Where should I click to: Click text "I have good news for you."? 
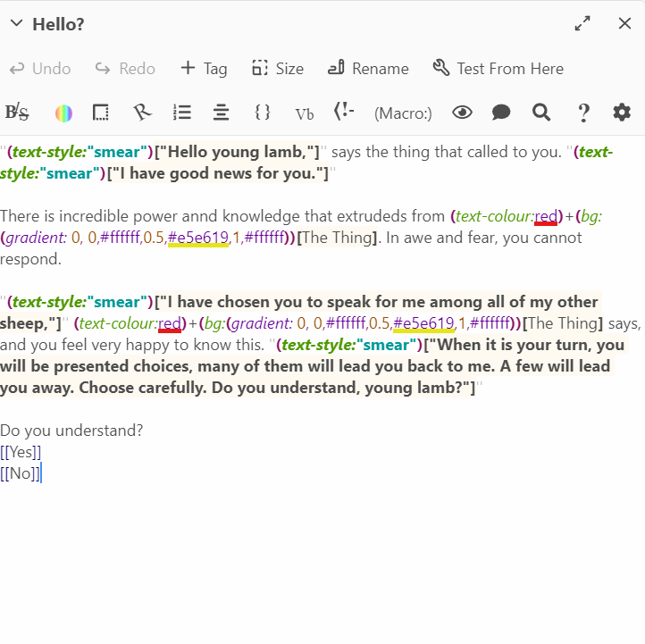click(218, 173)
